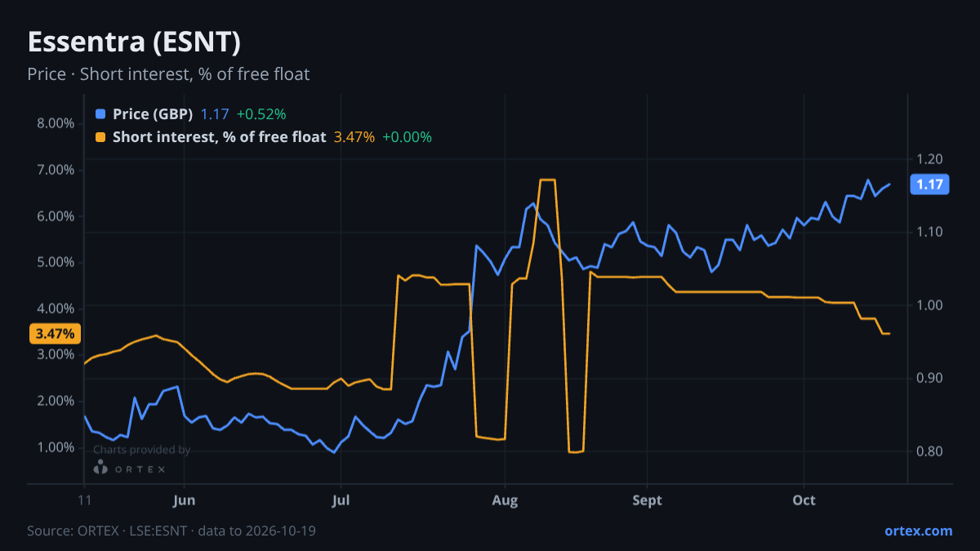Screen dimensions: 980x551
Task: Click the 3.47% legend short interest value
Action: click(354, 137)
